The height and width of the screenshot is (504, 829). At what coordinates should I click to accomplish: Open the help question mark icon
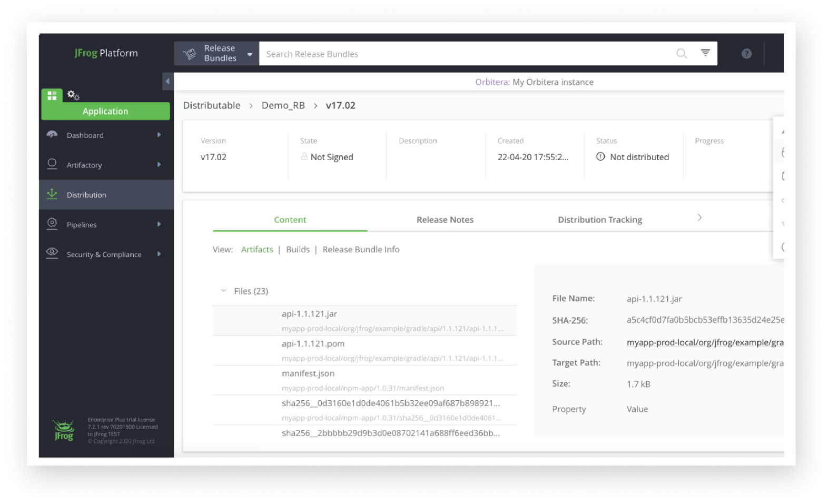tap(746, 53)
